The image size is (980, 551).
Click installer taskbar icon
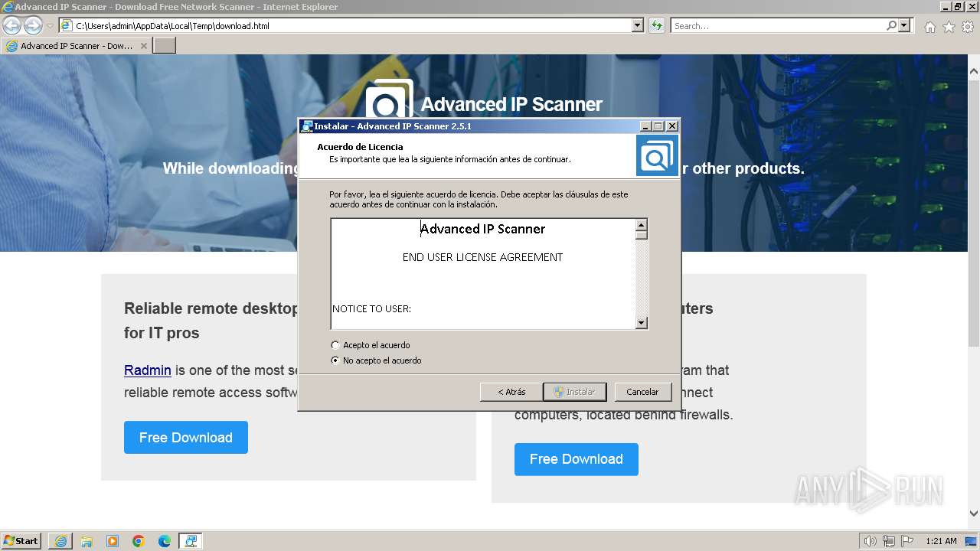coord(191,541)
